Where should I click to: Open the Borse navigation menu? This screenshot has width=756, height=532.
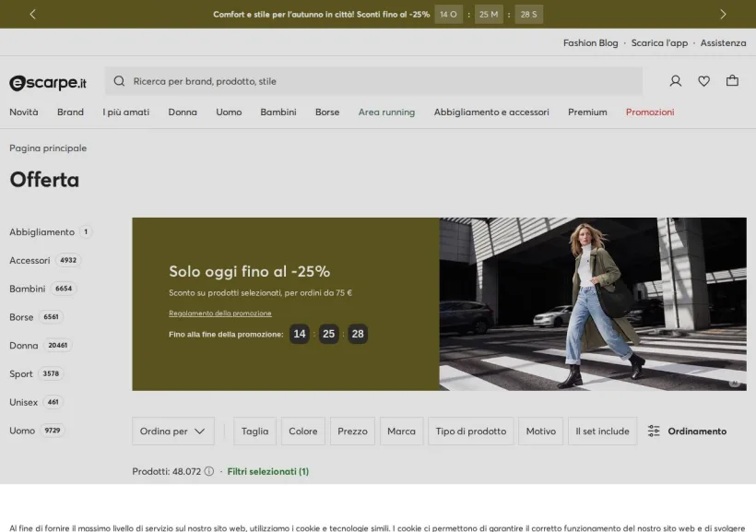point(327,112)
